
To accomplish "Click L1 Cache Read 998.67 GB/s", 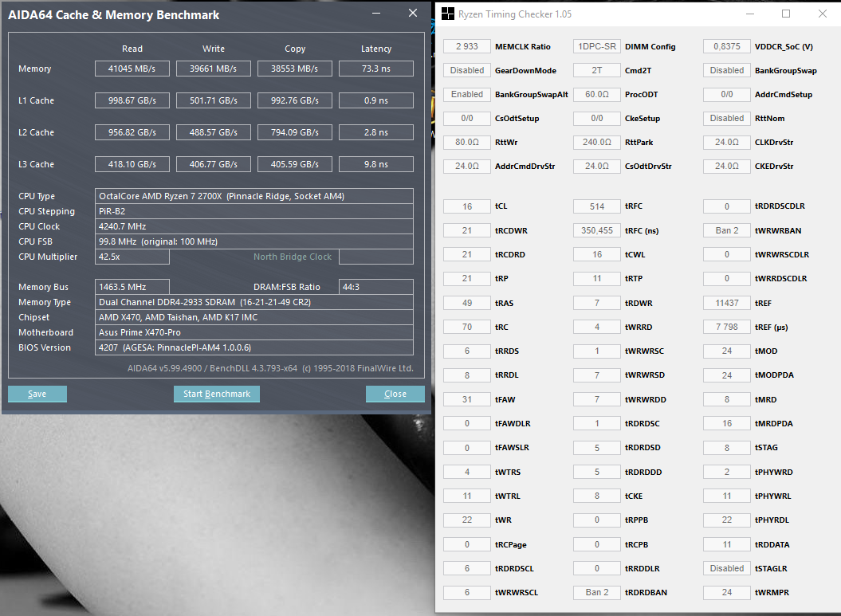I will click(x=132, y=100).
